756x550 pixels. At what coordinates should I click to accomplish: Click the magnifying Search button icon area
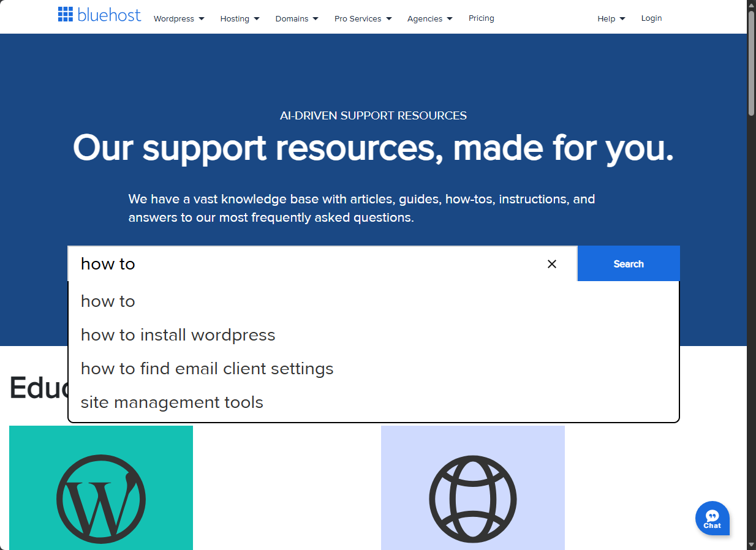click(x=628, y=263)
